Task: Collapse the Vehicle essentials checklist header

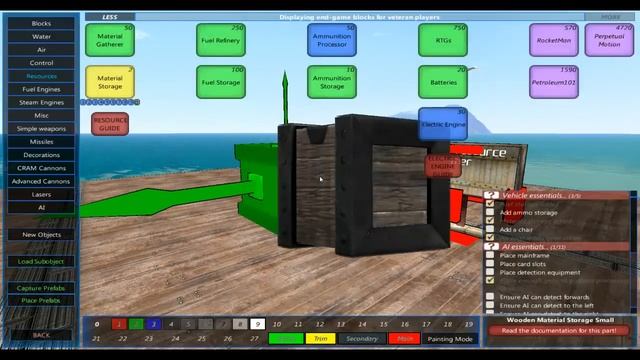Action: pos(556,195)
